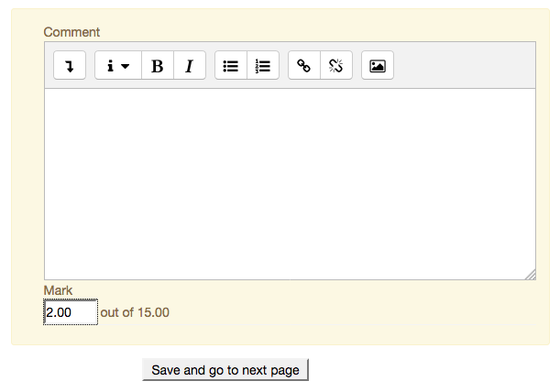
Task: Focus the Comment text editing area
Action: click(x=290, y=184)
